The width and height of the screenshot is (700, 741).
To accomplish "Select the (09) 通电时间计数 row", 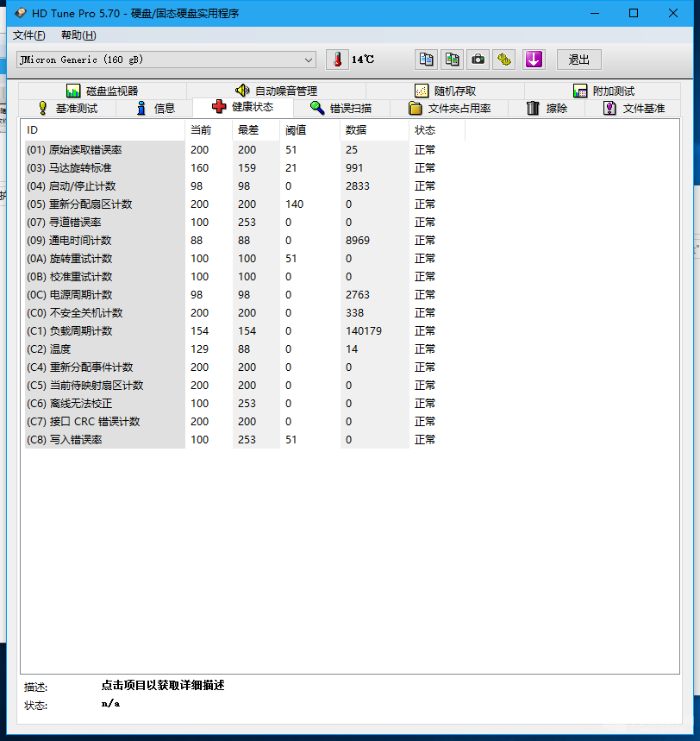I will tap(245, 240).
